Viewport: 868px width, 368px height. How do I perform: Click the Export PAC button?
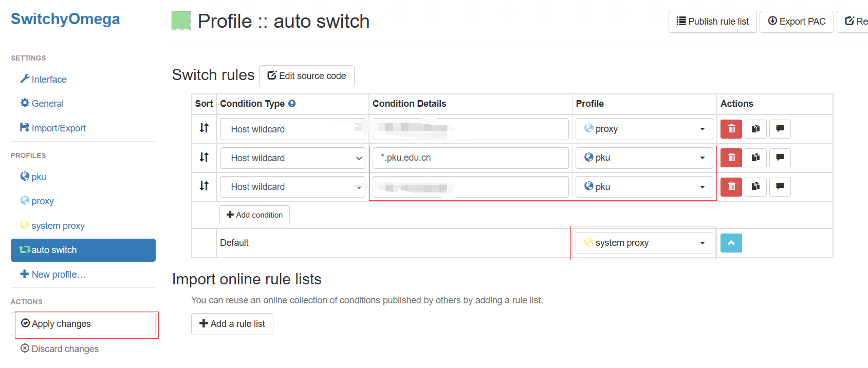(797, 22)
